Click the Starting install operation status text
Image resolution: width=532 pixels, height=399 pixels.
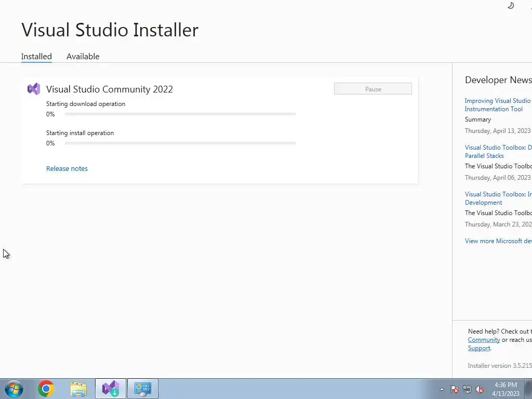tap(80, 133)
